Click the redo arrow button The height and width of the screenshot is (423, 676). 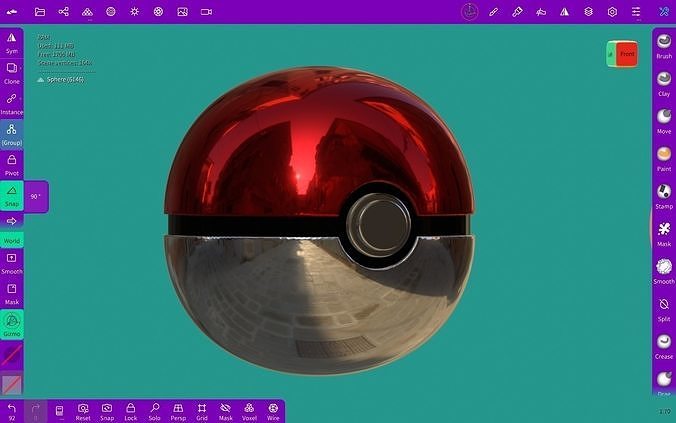(x=35, y=411)
